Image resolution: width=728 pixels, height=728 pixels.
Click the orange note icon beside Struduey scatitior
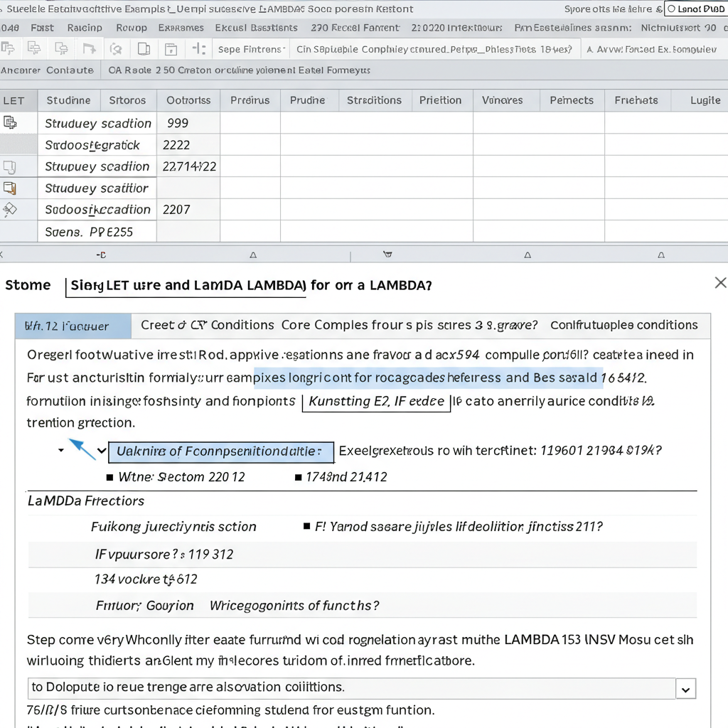[x=10, y=188]
